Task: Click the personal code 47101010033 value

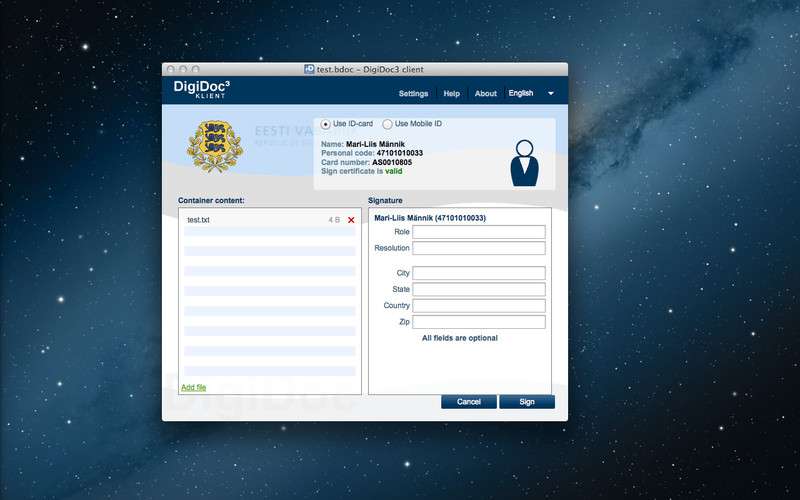Action: (x=399, y=153)
